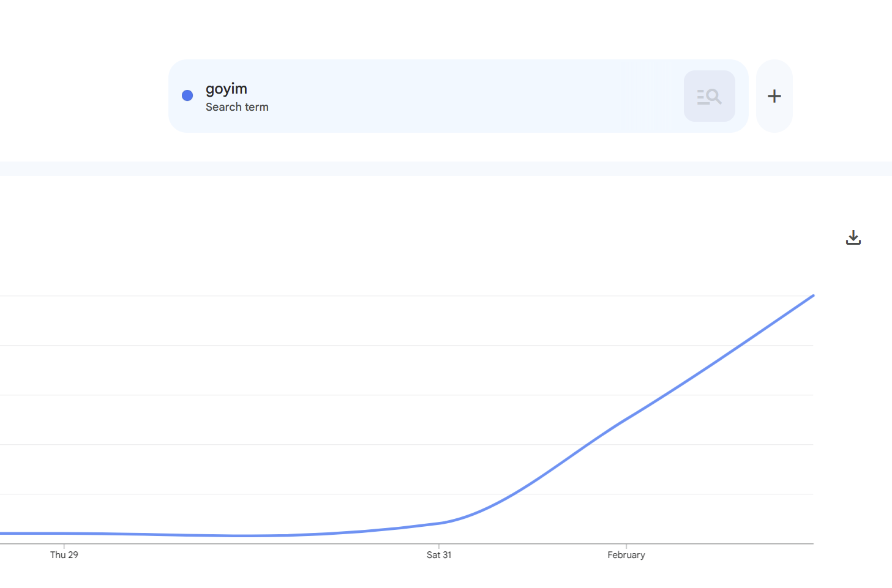Select the 'February' axis label
This screenshot has height=588, width=892.
coord(626,555)
